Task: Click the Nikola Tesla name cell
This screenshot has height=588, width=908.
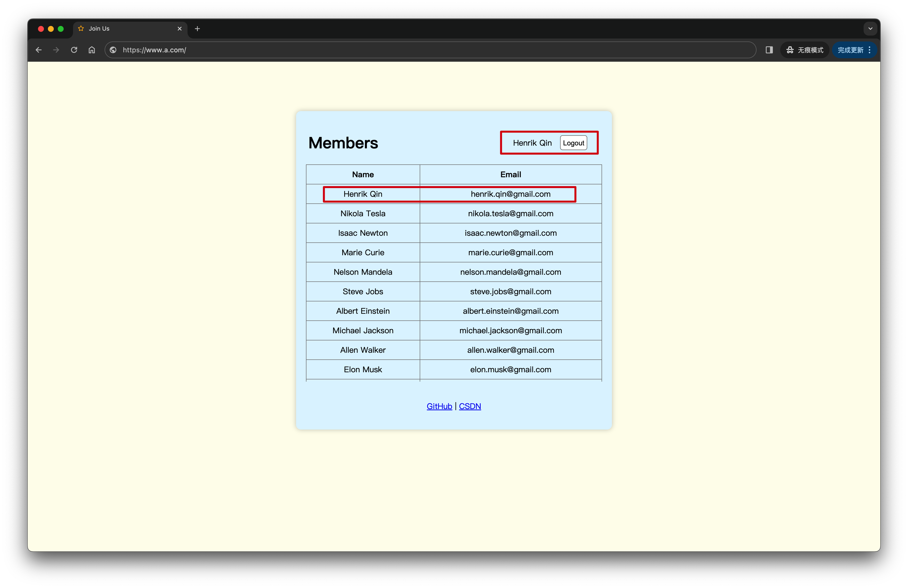Action: point(363,213)
